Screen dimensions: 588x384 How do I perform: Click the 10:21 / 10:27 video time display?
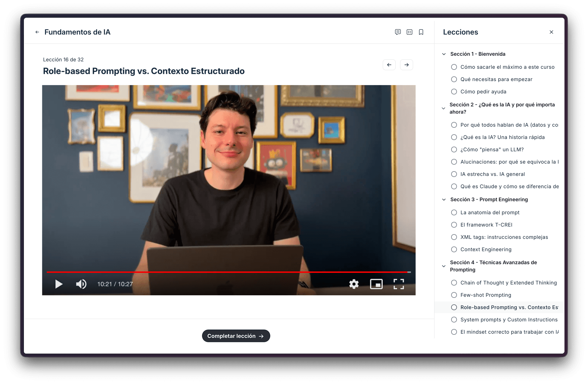pyautogui.click(x=115, y=284)
